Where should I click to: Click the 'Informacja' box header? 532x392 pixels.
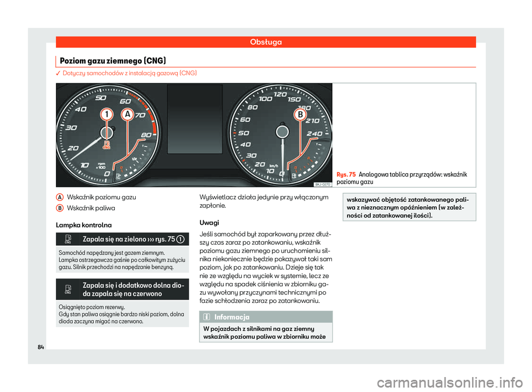(265, 317)
